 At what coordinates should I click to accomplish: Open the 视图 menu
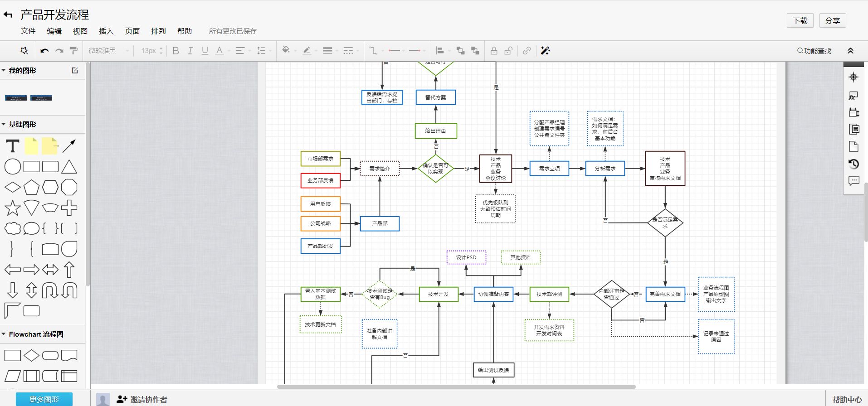(80, 31)
